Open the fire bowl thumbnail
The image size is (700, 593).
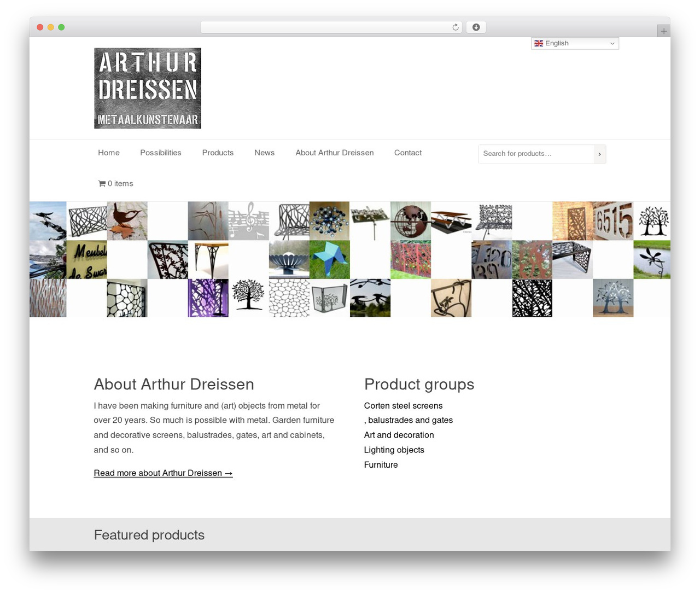289,259
